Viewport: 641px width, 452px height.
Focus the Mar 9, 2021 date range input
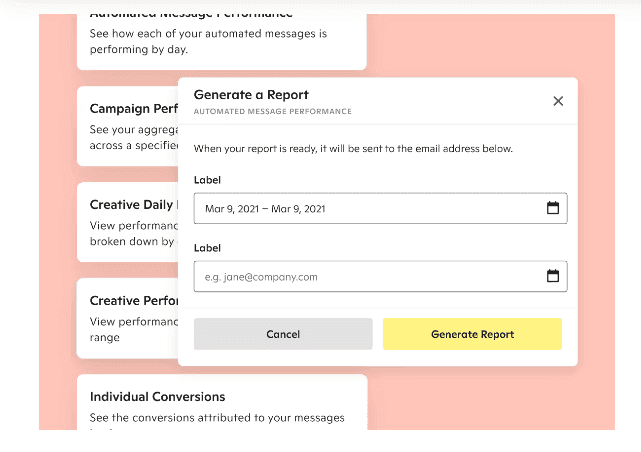click(360, 208)
